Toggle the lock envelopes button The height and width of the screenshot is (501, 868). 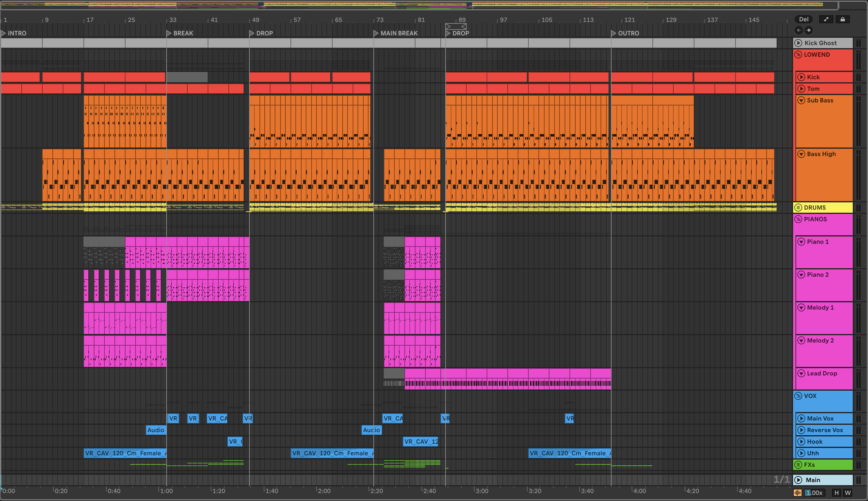click(x=842, y=19)
